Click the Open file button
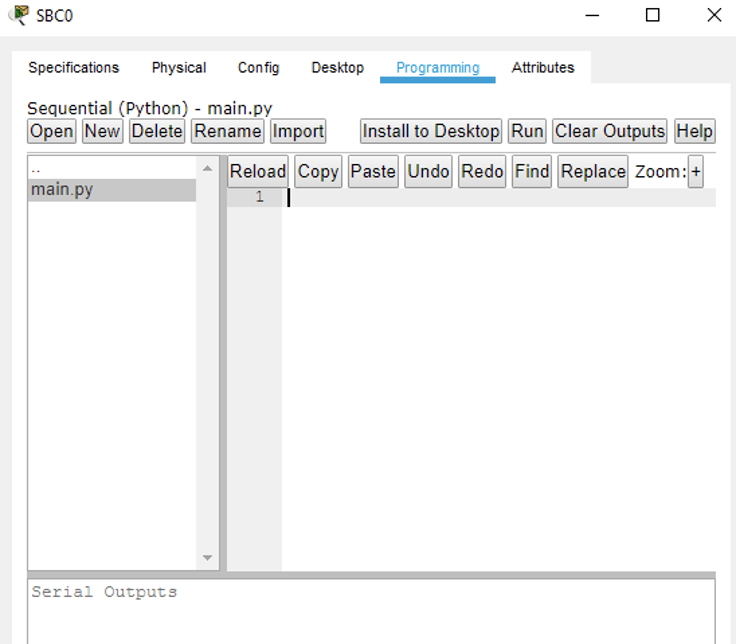The image size is (736, 644). (51, 131)
